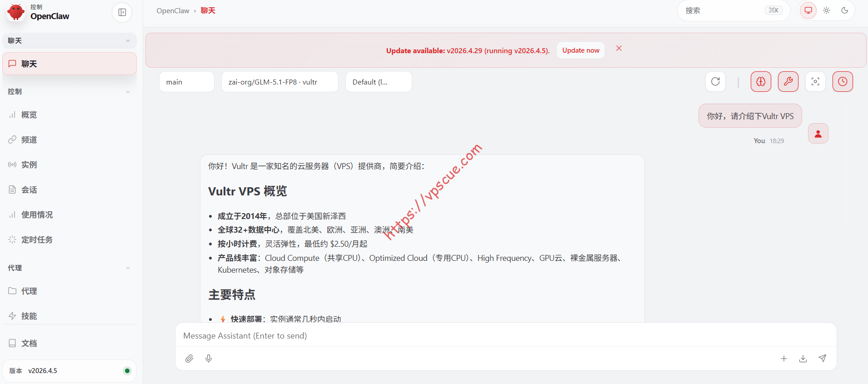
Task: Focus the Message Assistant input field
Action: click(x=506, y=336)
